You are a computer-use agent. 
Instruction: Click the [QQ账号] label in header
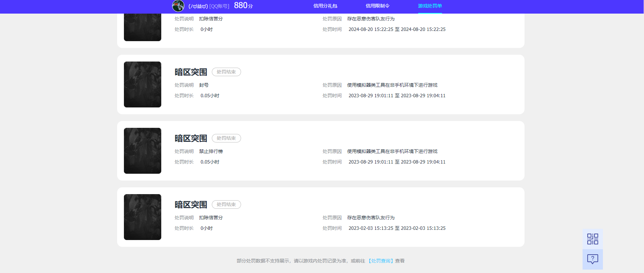click(x=219, y=6)
